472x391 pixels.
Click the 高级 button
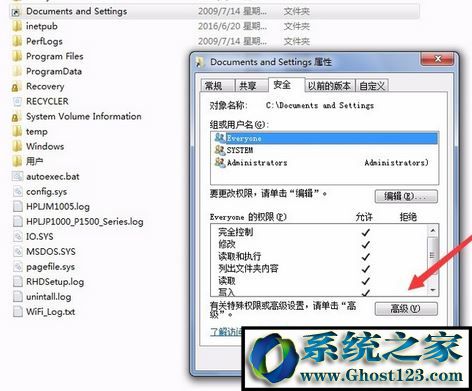coord(406,308)
